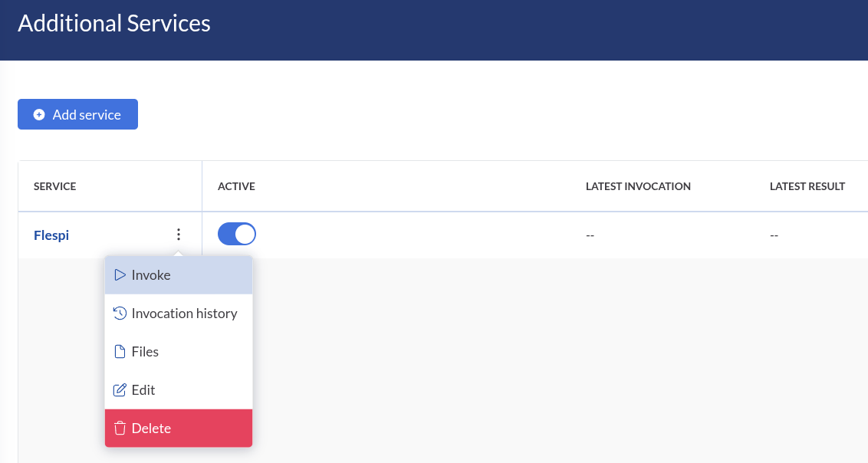Choose the Files label in the menu
This screenshot has height=463, width=868.
(145, 352)
